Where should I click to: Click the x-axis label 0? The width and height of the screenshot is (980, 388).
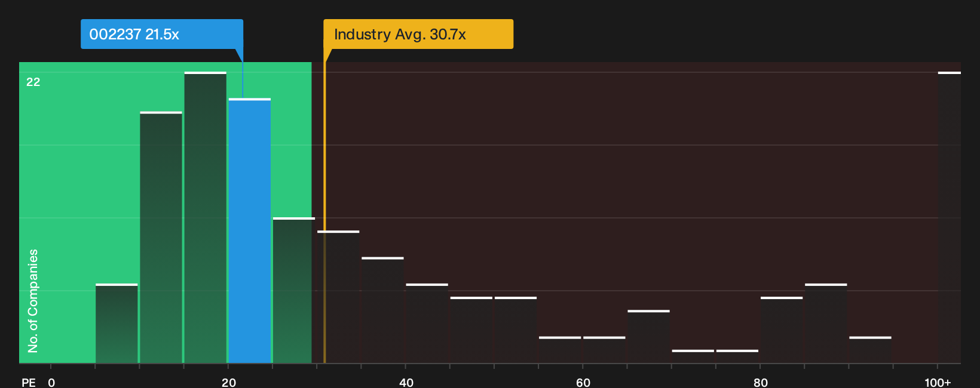[51, 383]
